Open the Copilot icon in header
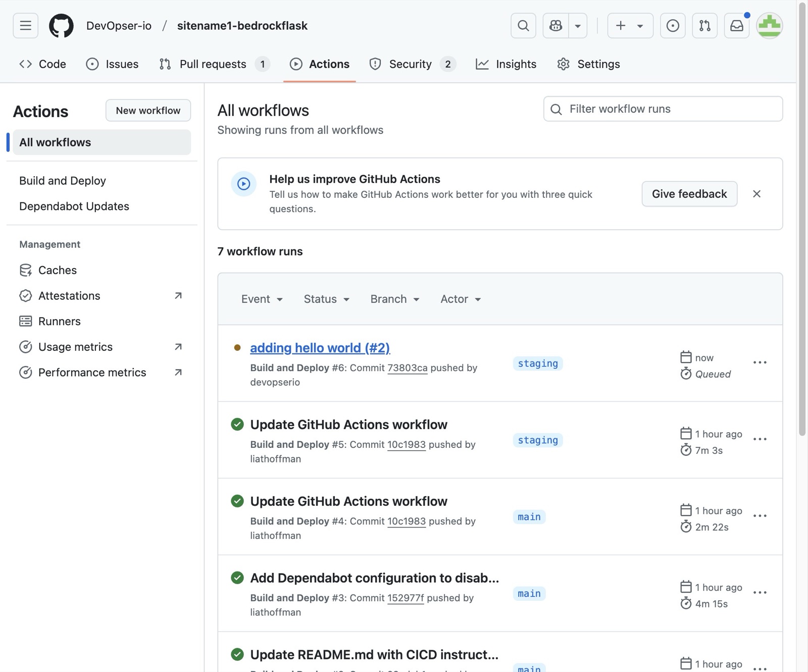Screen dimensions: 808x672 pos(555,26)
